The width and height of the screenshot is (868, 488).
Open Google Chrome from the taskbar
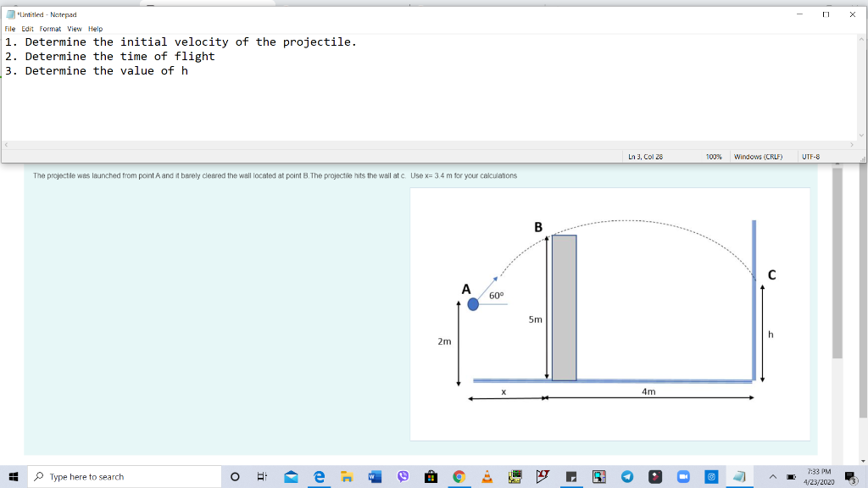pyautogui.click(x=458, y=476)
